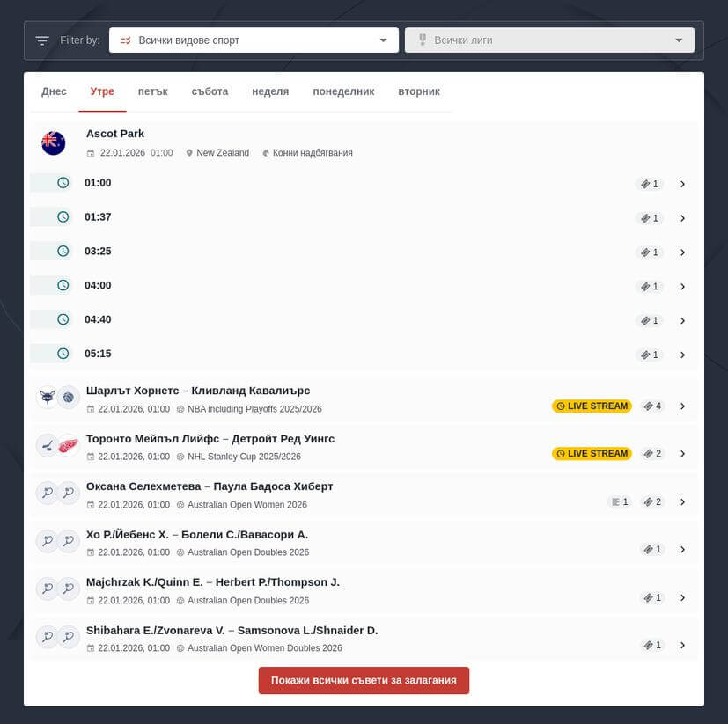Click the Cleveland Cavaliers team logo
Viewport: 728px width, 724px height.
click(x=69, y=397)
